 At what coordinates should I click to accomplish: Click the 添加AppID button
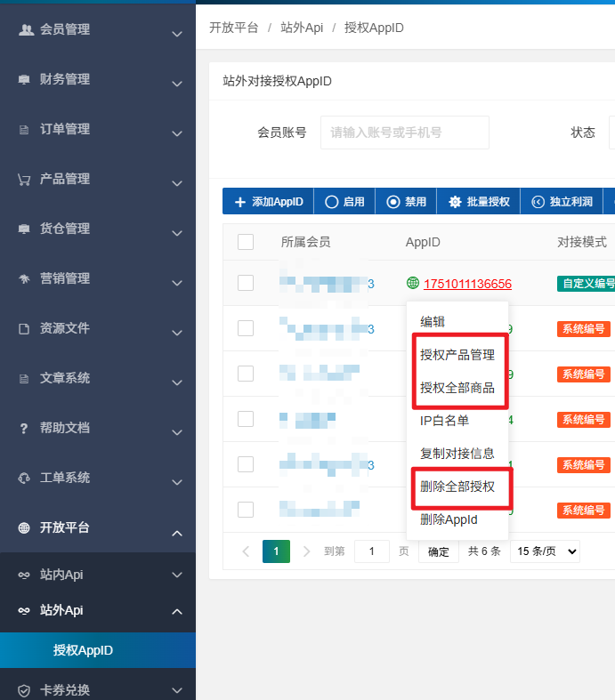coord(268,202)
